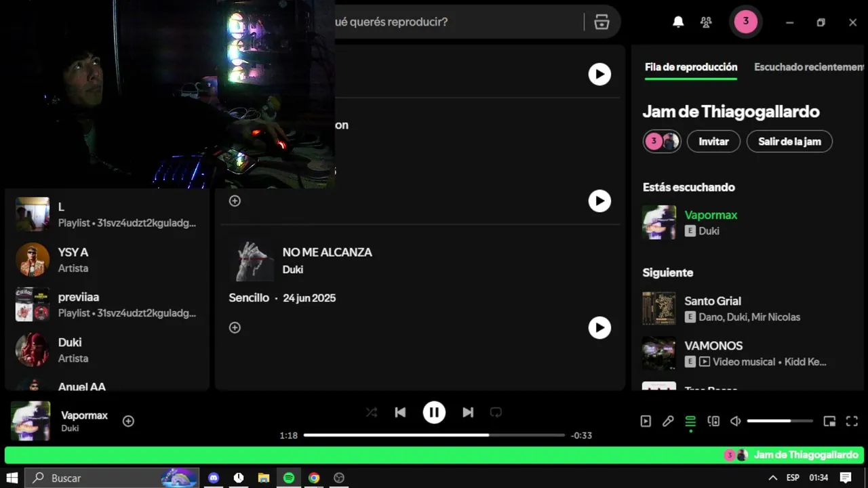This screenshot has width=868, height=488.
Task: Open Duki artist in library
Action: click(107, 350)
